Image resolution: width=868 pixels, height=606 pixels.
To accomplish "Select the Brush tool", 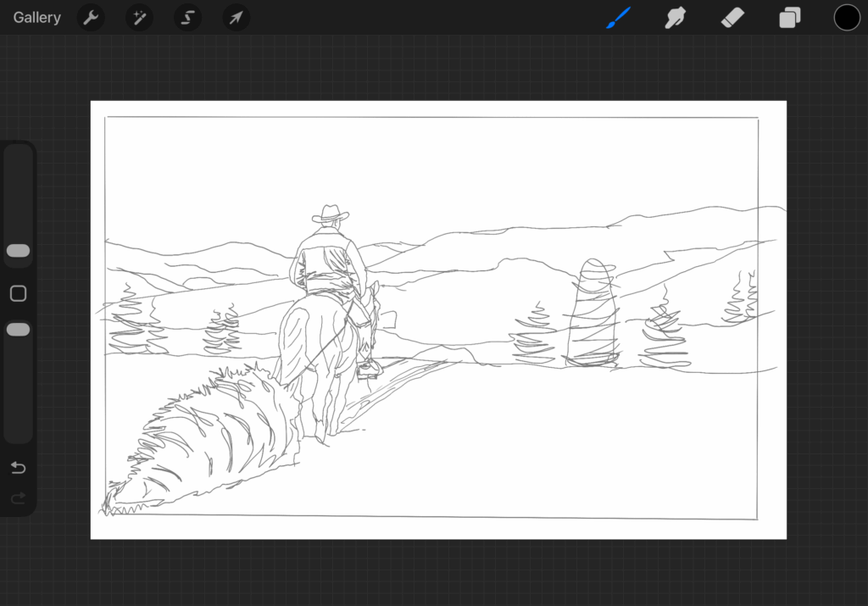I will tap(619, 18).
